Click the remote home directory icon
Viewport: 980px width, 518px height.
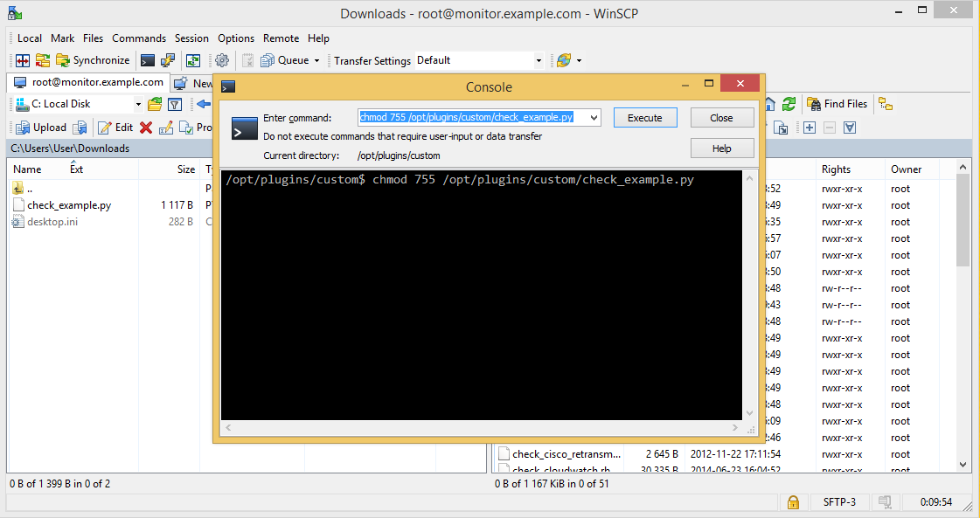coord(770,104)
